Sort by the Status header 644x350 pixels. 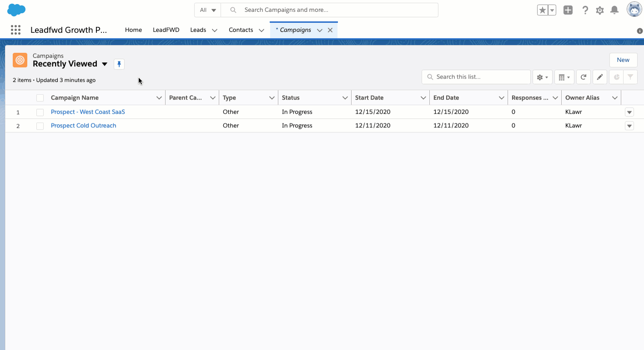291,98
